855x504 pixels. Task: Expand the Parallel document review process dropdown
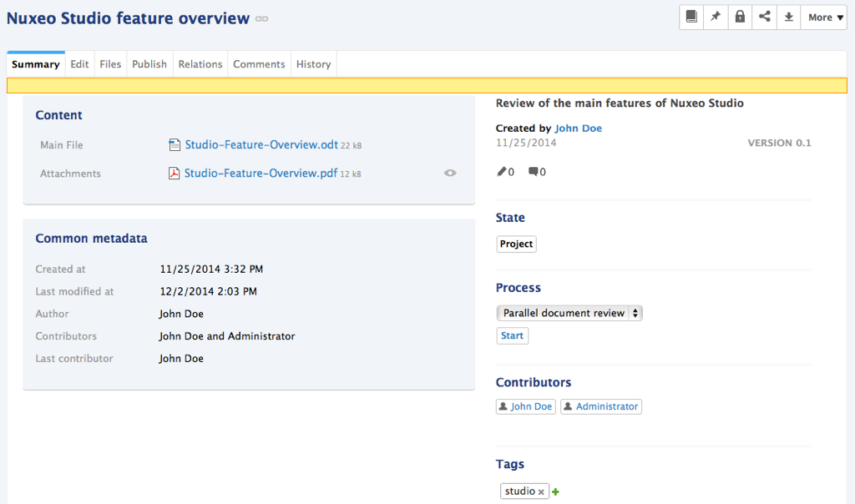[x=569, y=313]
